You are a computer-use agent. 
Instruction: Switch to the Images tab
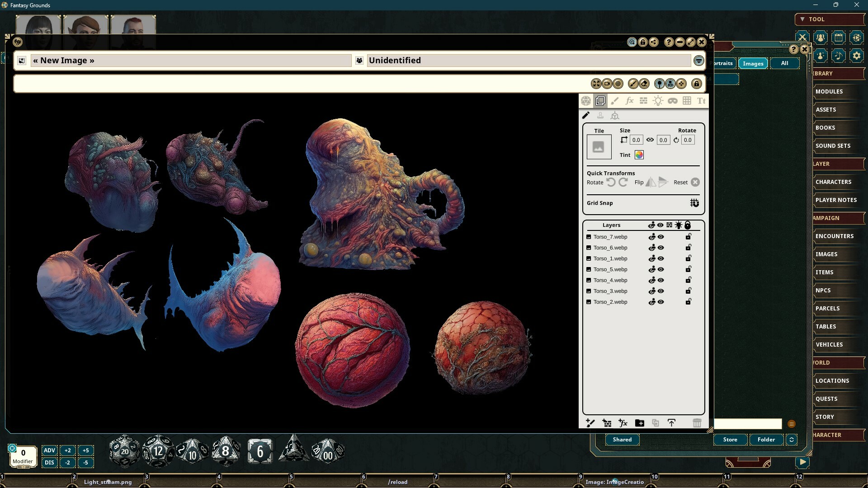[752, 63]
